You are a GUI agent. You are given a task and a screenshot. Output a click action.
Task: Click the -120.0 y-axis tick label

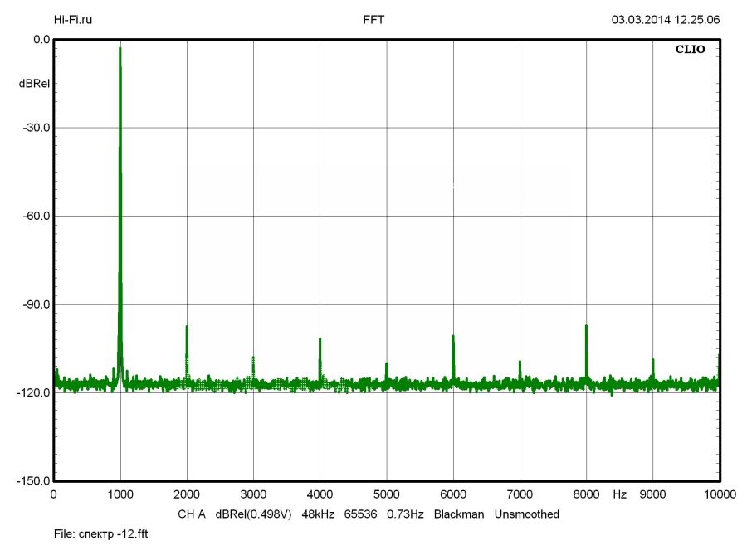tap(32, 393)
